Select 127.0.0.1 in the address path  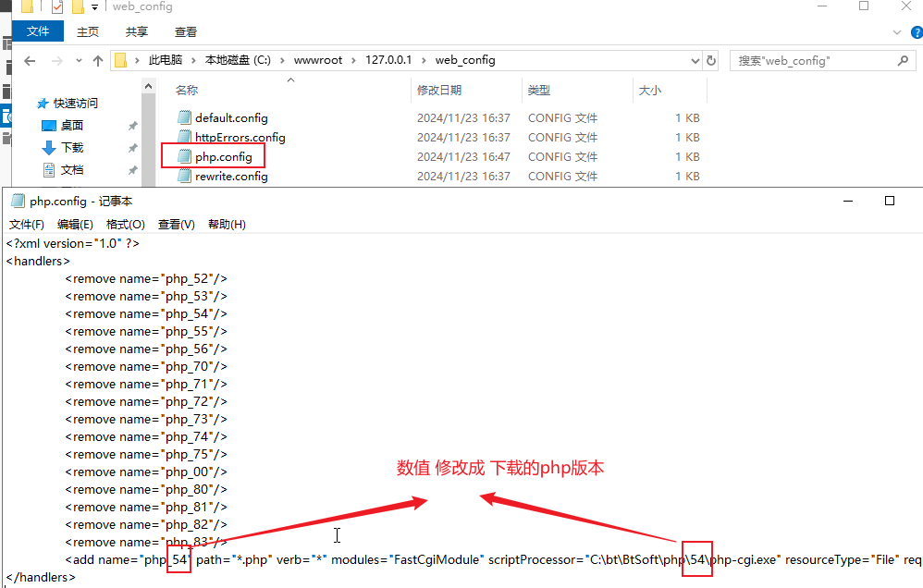(x=388, y=60)
